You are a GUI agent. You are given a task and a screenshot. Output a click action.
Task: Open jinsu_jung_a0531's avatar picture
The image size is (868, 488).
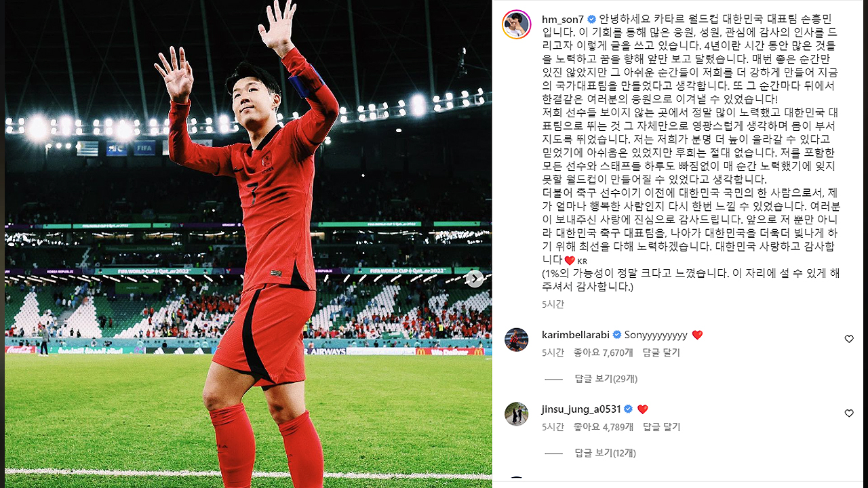pyautogui.click(x=516, y=414)
